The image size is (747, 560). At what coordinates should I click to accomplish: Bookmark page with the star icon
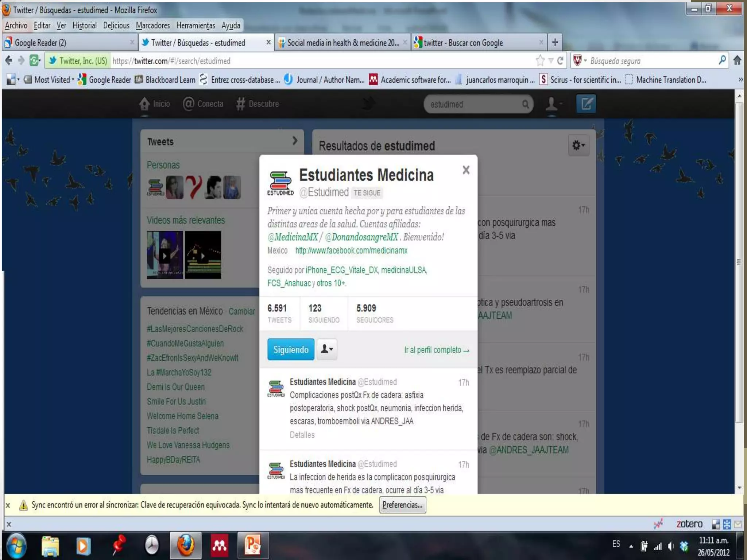(540, 61)
